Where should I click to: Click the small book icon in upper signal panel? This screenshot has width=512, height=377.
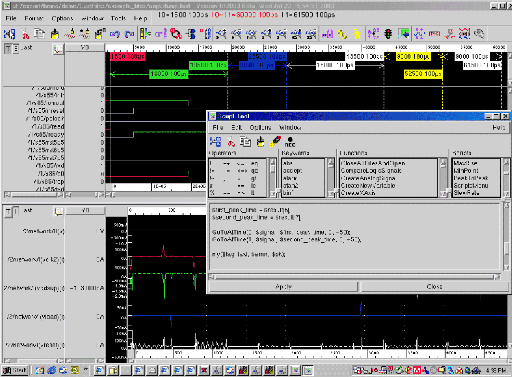[58, 49]
